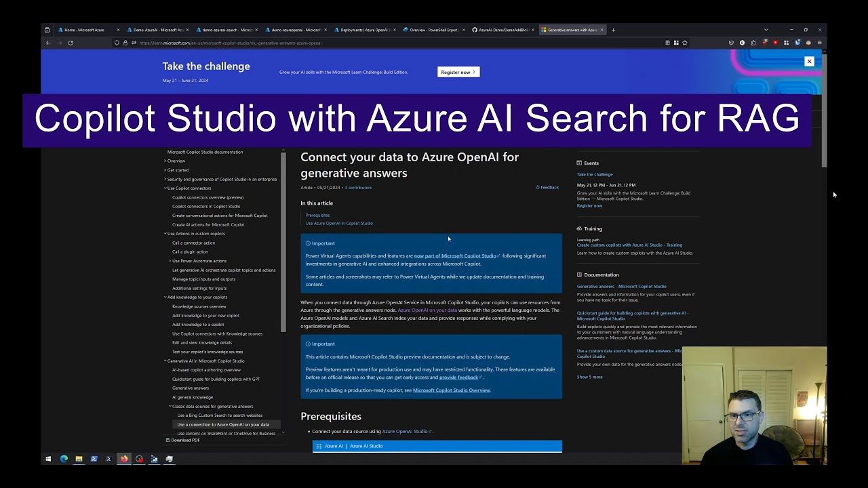This screenshot has height=488, width=868.
Task: Open now part of Microsoft Copilot Studio link
Action: [456, 256]
